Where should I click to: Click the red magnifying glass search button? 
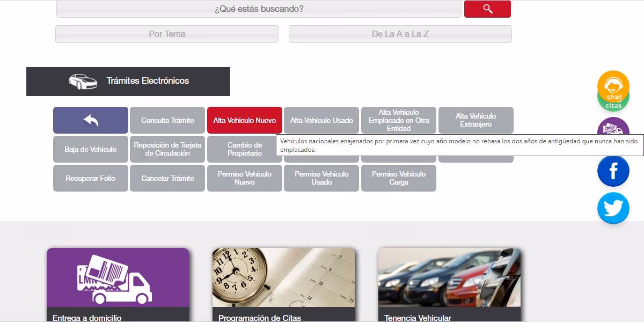click(487, 9)
